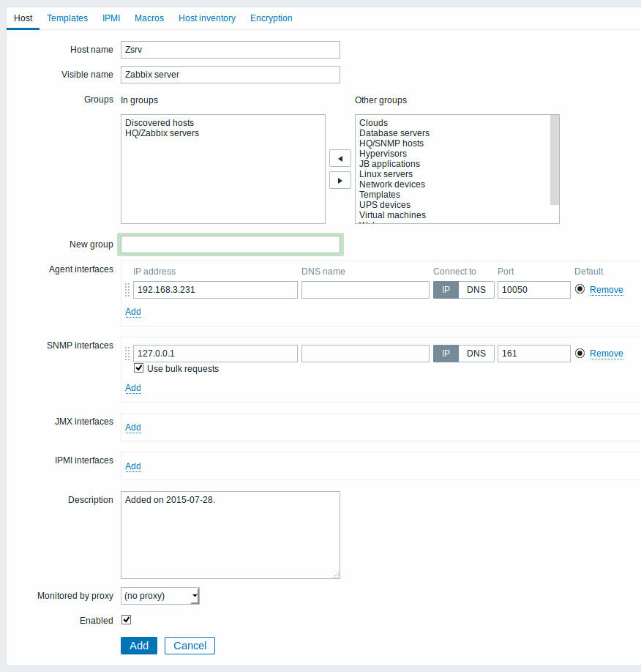Screen dimensions: 641x672
Task: Switch to the Macros tab
Action: click(149, 18)
